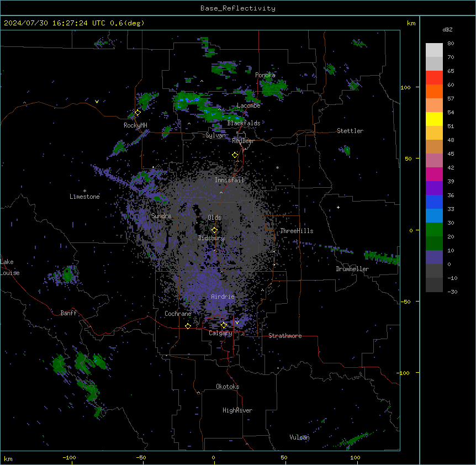Click the 80 value on dBZ legend
Image resolution: width=476 pixels, height=465 pixels.
(451, 44)
